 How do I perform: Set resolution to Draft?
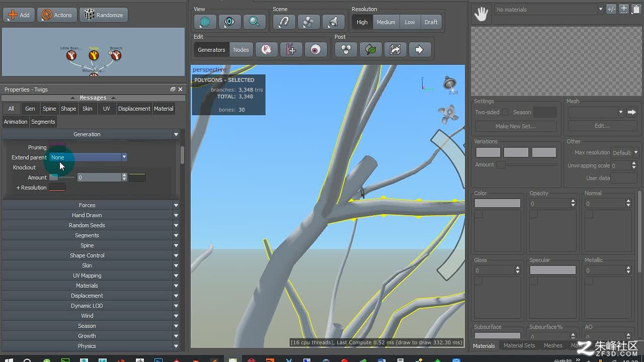click(x=431, y=22)
